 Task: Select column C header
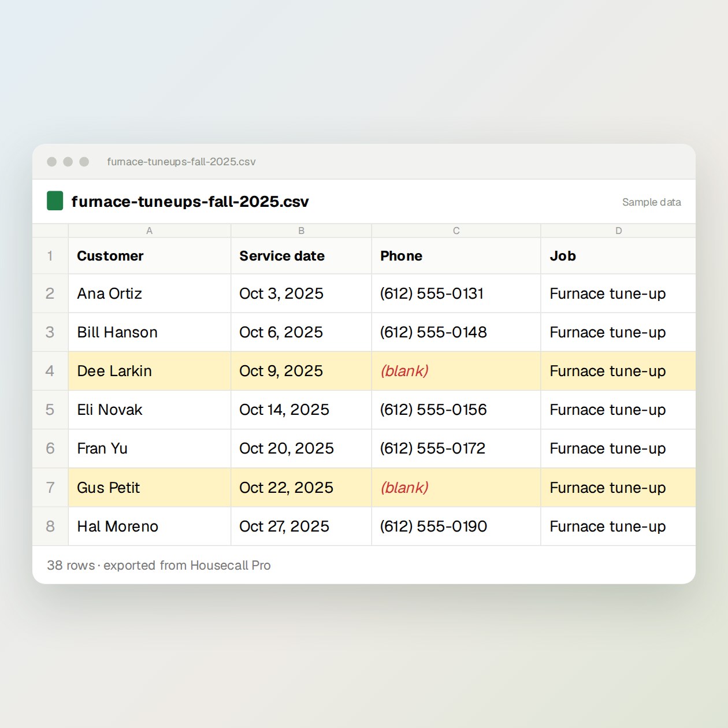tap(456, 231)
